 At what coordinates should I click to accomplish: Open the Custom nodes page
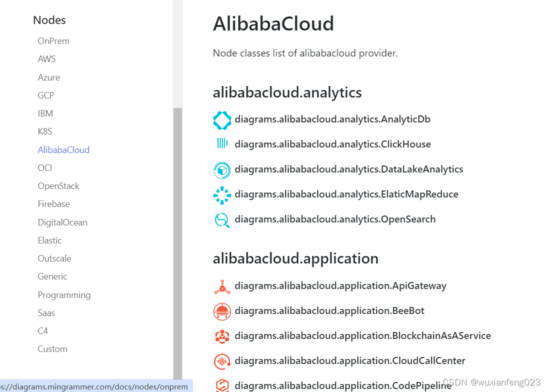[52, 348]
